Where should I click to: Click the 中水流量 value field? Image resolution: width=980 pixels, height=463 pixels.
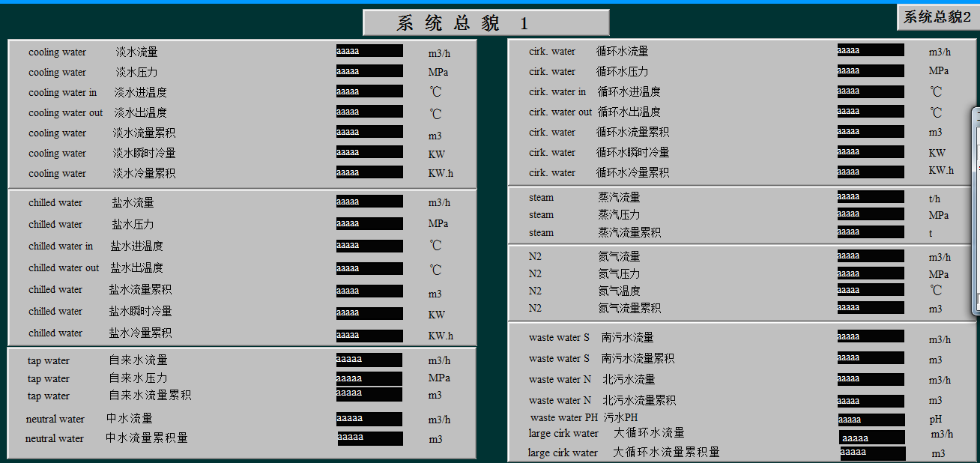tap(369, 419)
